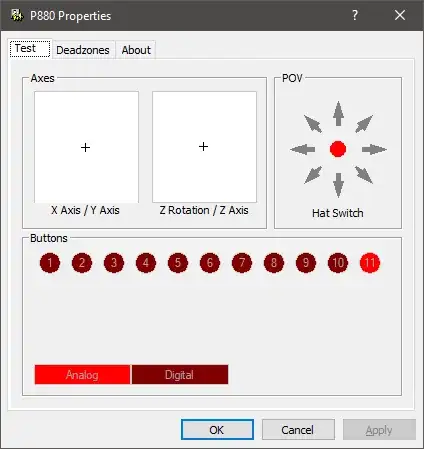This screenshot has height=449, width=424.
Task: Click the Z Rotation / Z Axis crosshair pad
Action: tap(204, 147)
